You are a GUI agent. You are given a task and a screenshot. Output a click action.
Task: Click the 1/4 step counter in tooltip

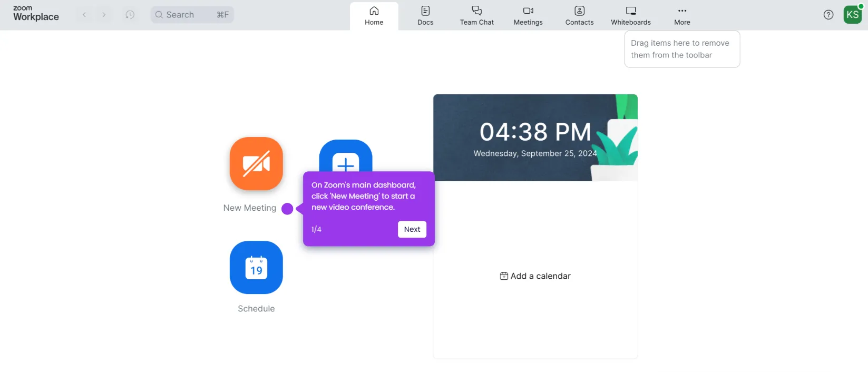pos(316,229)
